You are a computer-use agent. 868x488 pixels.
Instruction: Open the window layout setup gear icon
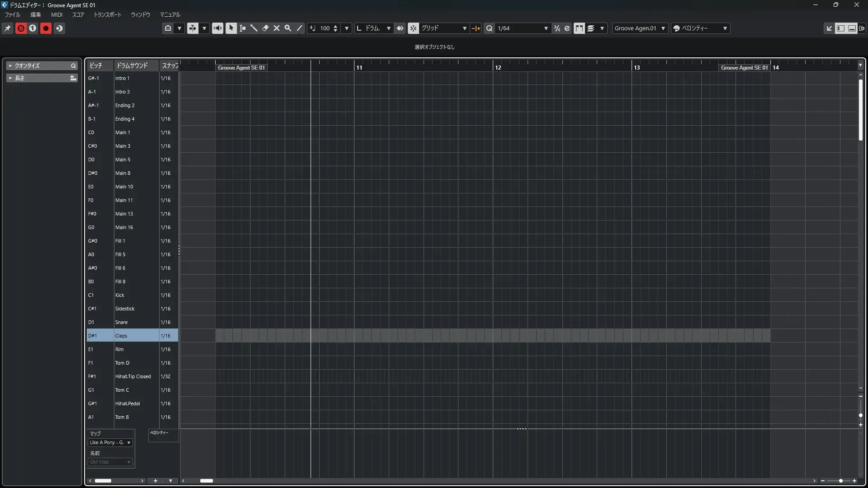(862, 28)
